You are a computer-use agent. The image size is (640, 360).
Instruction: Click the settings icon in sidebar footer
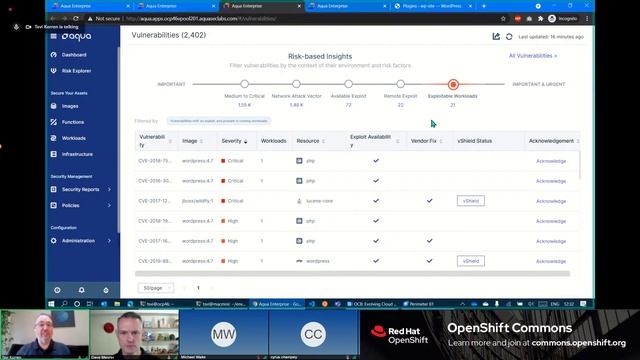(x=106, y=290)
